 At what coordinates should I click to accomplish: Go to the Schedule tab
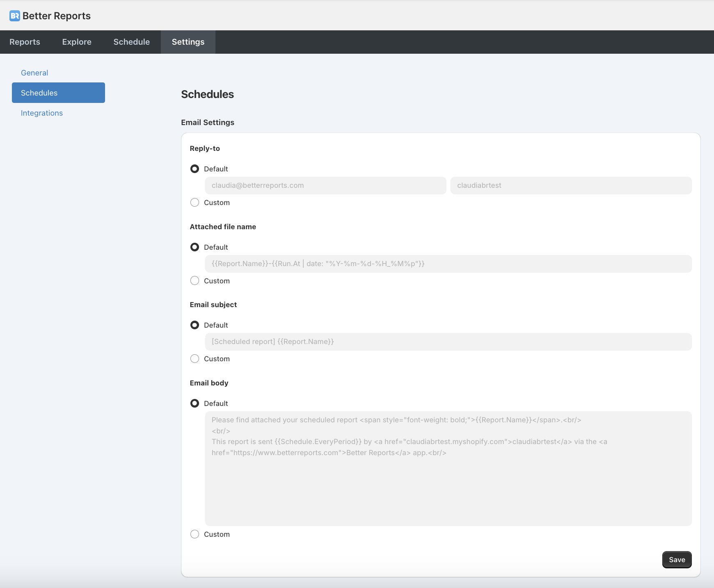coord(131,42)
